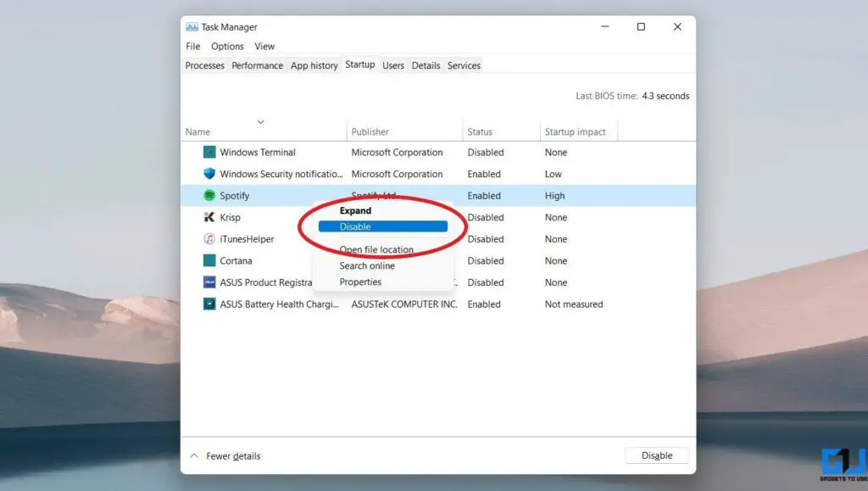
Task: Click the ASUS Battery Health Charging icon
Action: point(209,304)
